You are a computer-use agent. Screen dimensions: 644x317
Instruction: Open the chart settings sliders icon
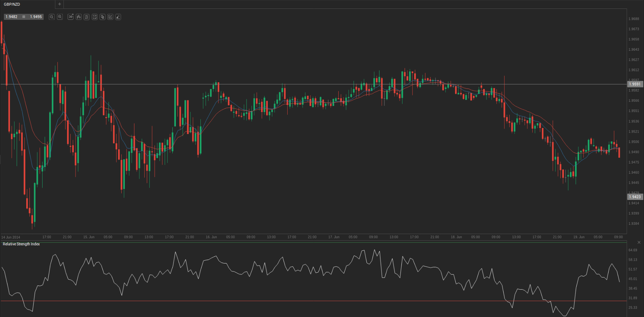coord(87,17)
